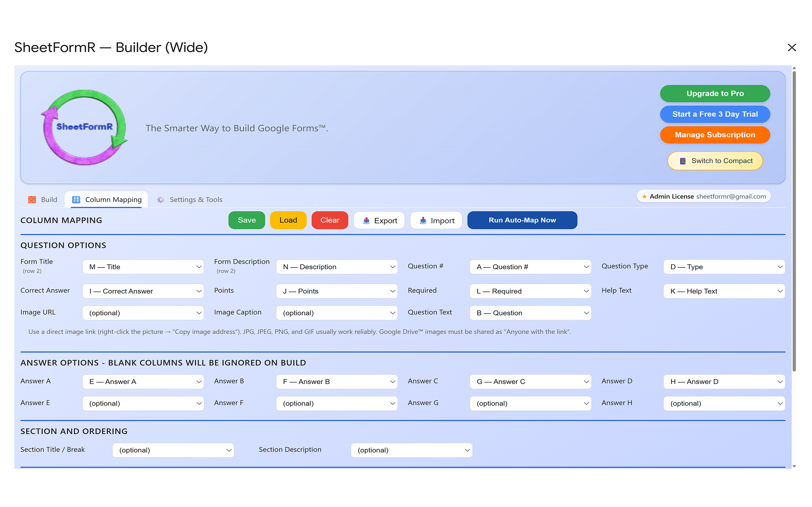Click the keypad icon on Switch to Compact
This screenshot has width=812, height=507.
(683, 161)
